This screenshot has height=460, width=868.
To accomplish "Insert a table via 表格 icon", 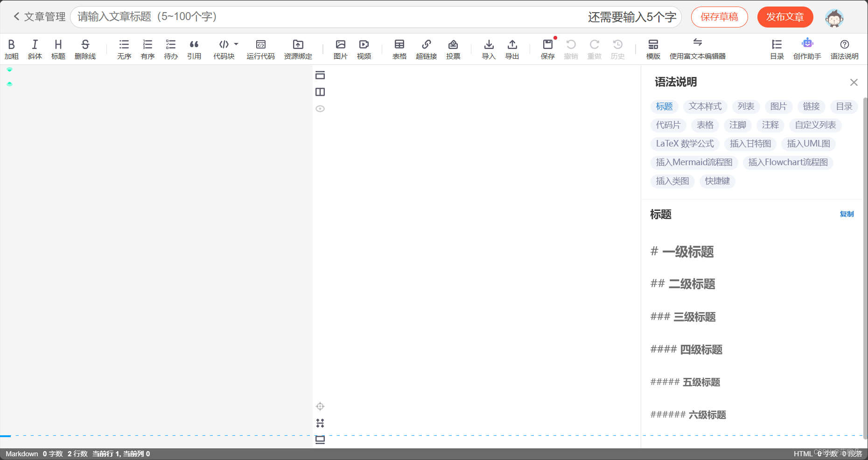I will click(399, 49).
